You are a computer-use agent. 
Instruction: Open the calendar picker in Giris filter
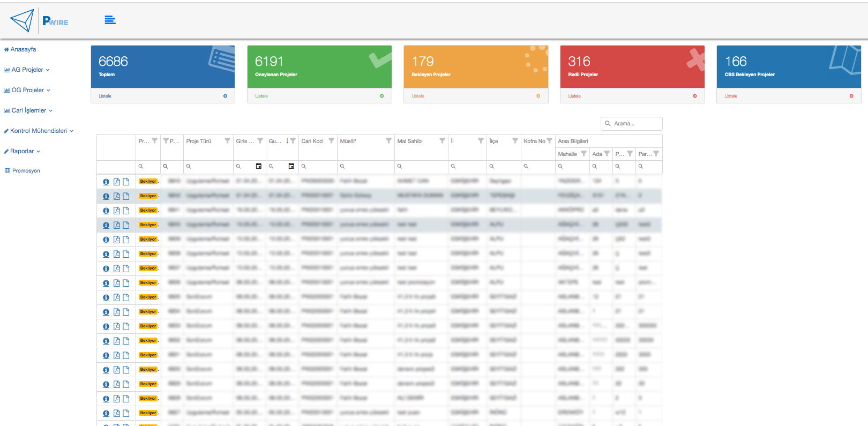click(x=259, y=166)
